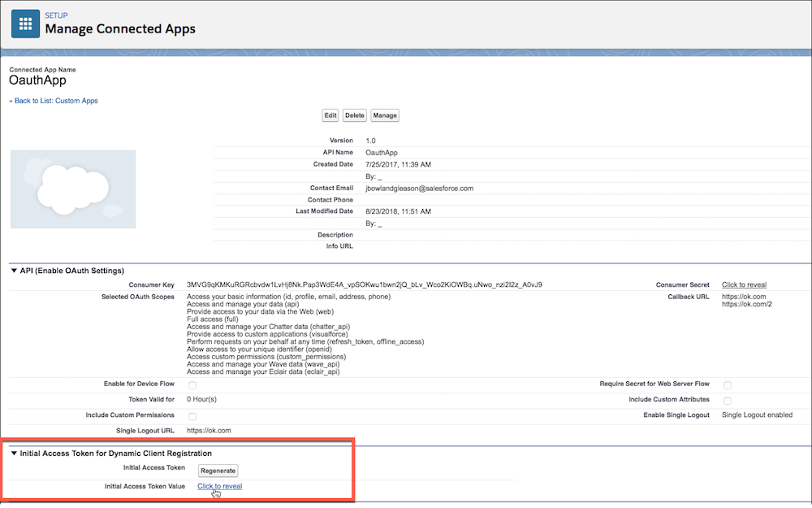Image resolution: width=812 pixels, height=508 pixels.
Task: Click the API Name value OauthApp
Action: click(382, 153)
